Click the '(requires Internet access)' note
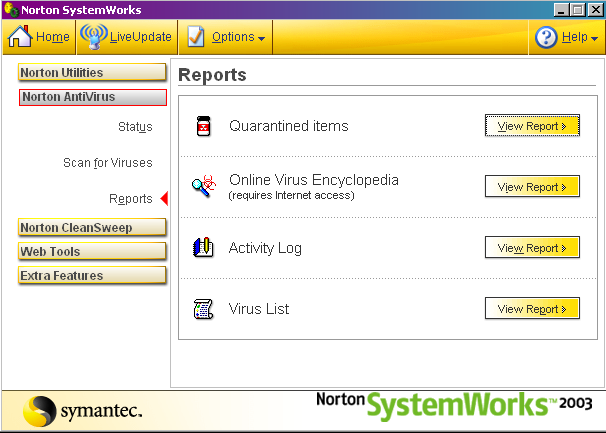Screen dimensions: 606x433 pyautogui.click(x=292, y=195)
